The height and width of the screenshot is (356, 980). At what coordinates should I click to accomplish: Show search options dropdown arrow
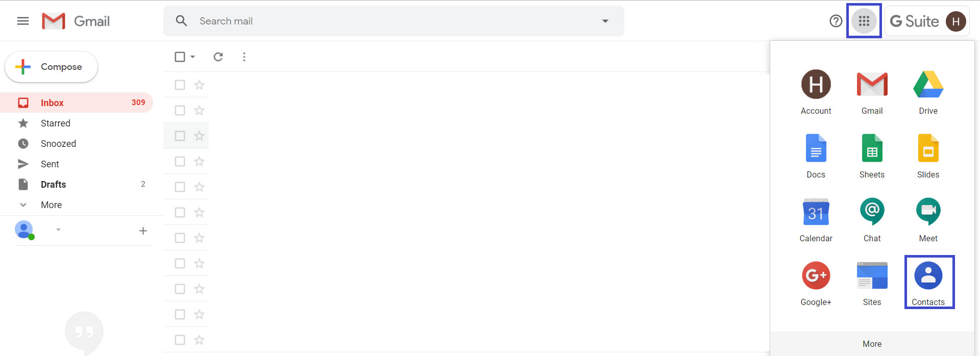(x=605, y=21)
